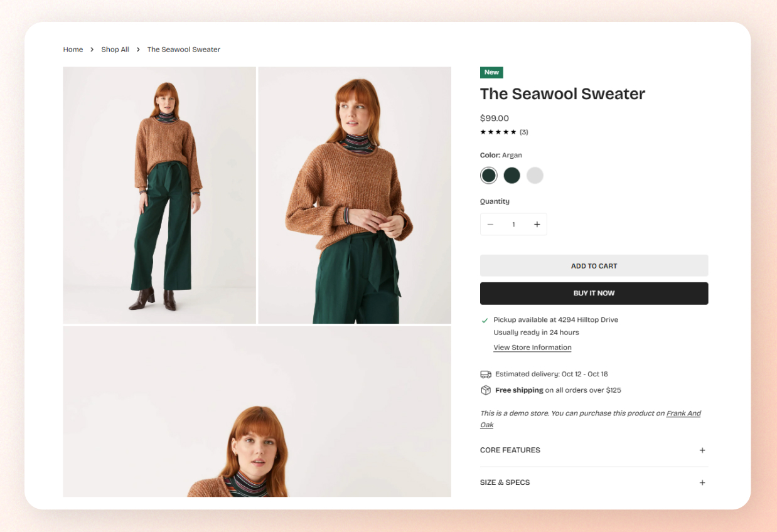Select the first dark green color swatch

(489, 176)
